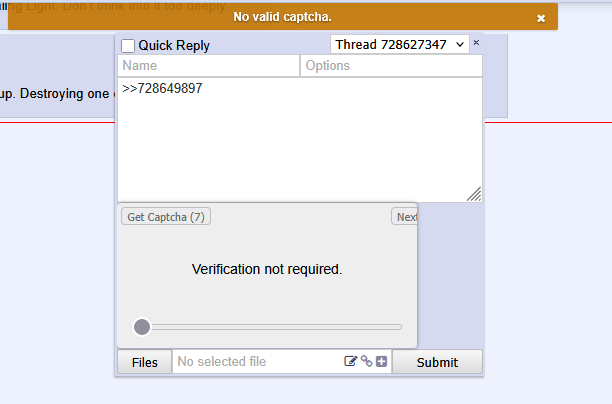Click the link/URL file icon

366,361
